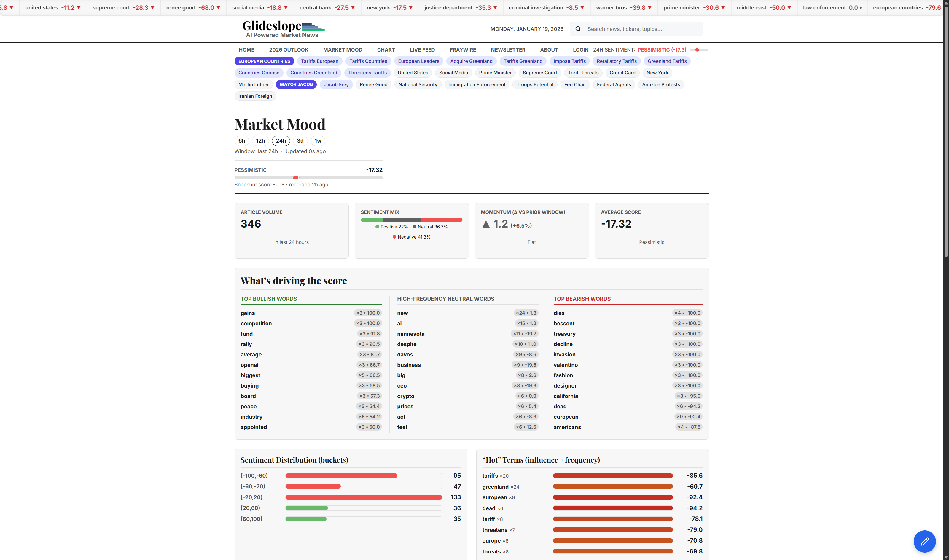Screen dimensions: 949x560
Task: Select the 6h time window
Action: (242, 141)
